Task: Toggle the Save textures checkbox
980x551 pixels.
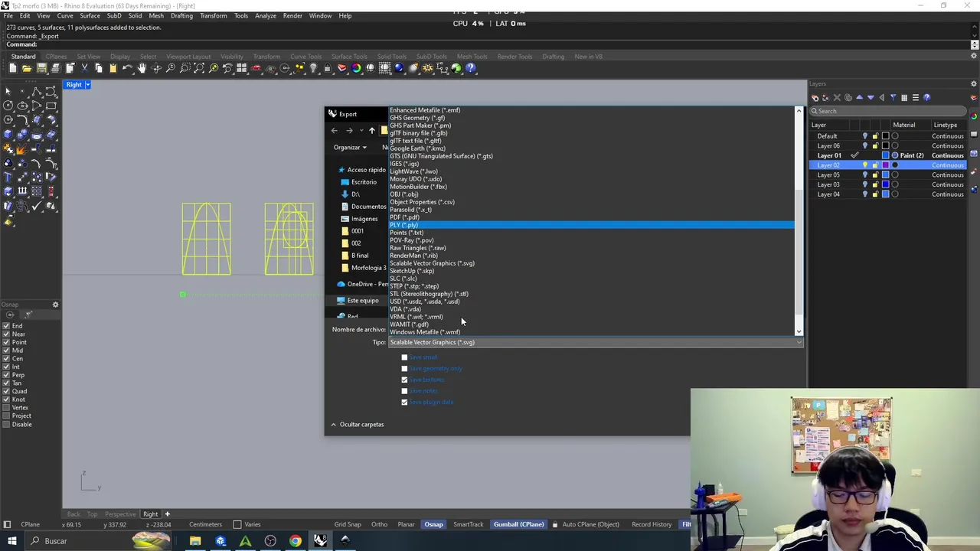Action: [x=404, y=380]
